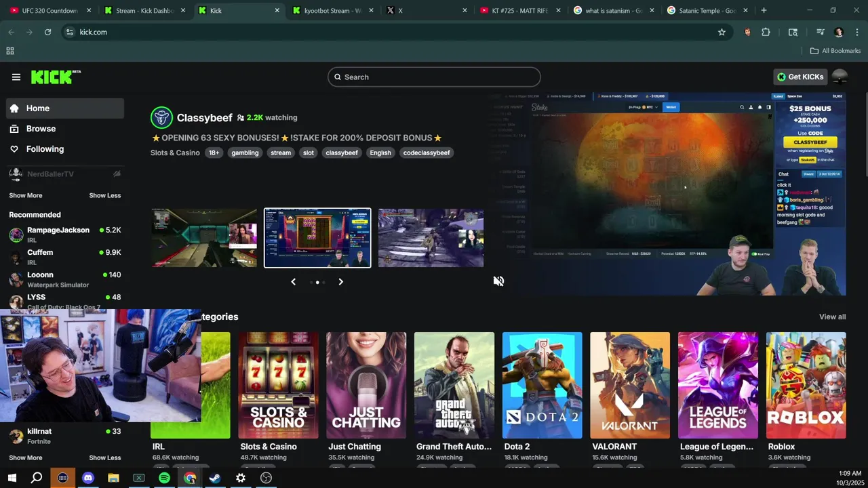Open the Chrome apps grid icon
Screen dimensions: 868x488
point(10,51)
